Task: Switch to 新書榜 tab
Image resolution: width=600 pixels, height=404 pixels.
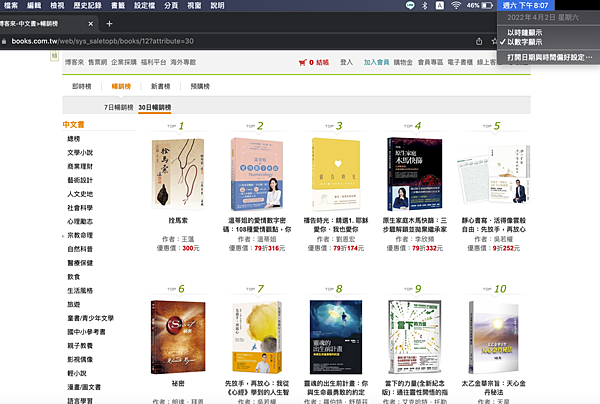Action: (161, 86)
